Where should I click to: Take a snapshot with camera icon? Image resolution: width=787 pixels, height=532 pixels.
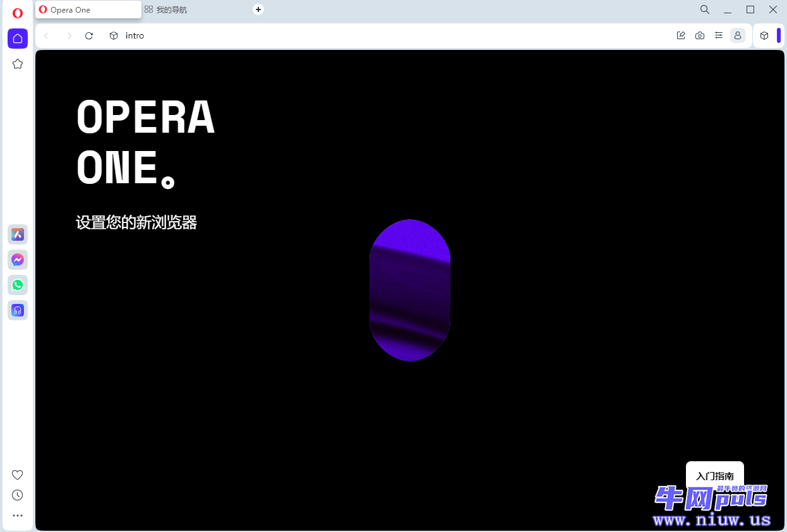[x=700, y=35]
